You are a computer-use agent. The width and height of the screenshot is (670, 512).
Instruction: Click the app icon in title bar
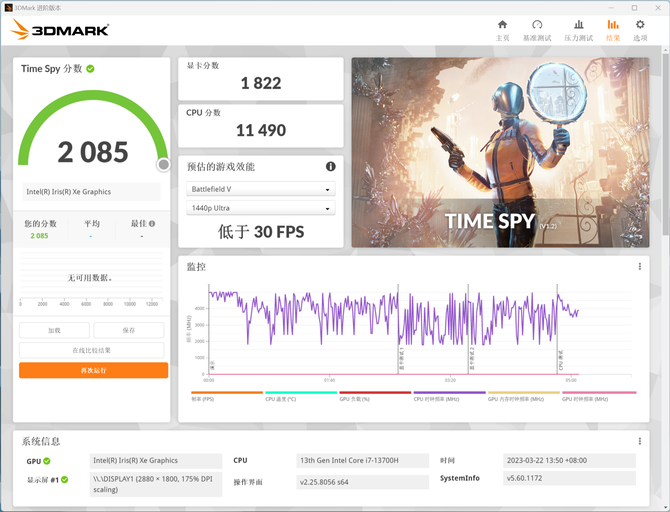click(8, 8)
